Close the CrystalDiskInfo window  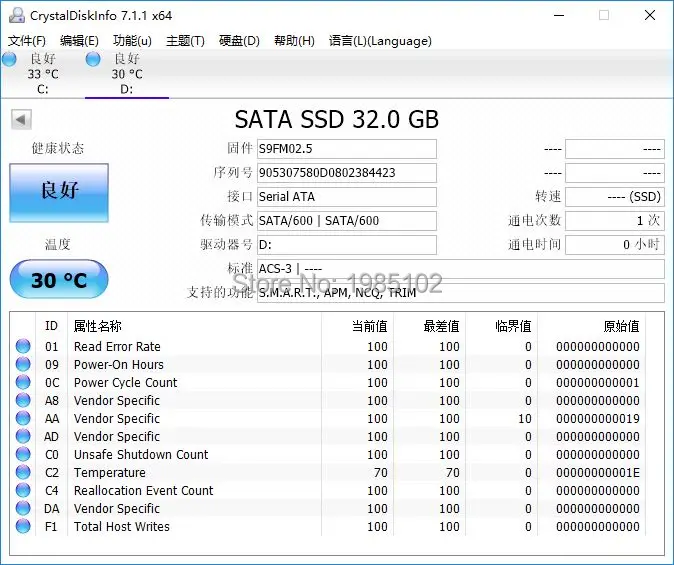[x=650, y=15]
